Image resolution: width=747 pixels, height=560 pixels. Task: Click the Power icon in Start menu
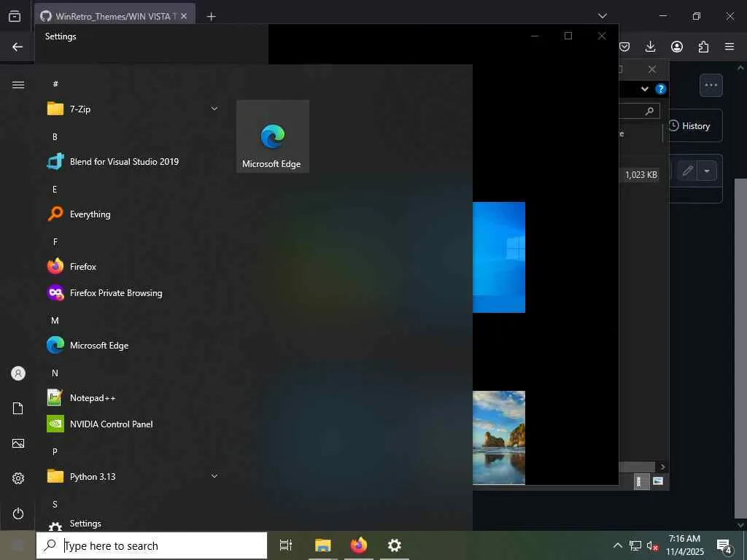(x=18, y=513)
